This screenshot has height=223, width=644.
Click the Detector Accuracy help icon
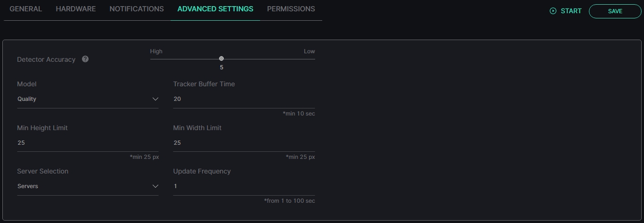[x=85, y=59]
